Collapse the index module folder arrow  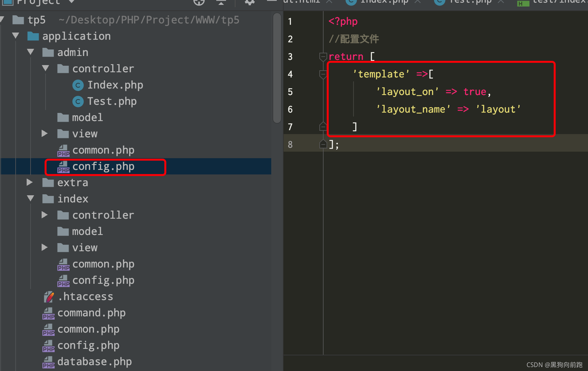(x=30, y=199)
